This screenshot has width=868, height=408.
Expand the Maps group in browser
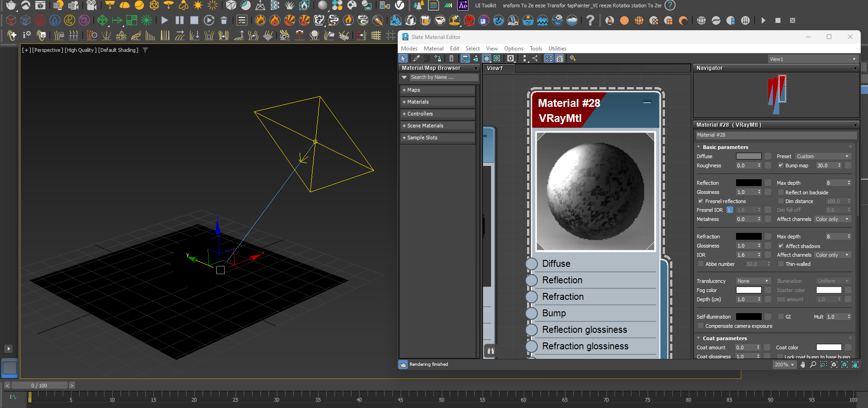(437, 90)
